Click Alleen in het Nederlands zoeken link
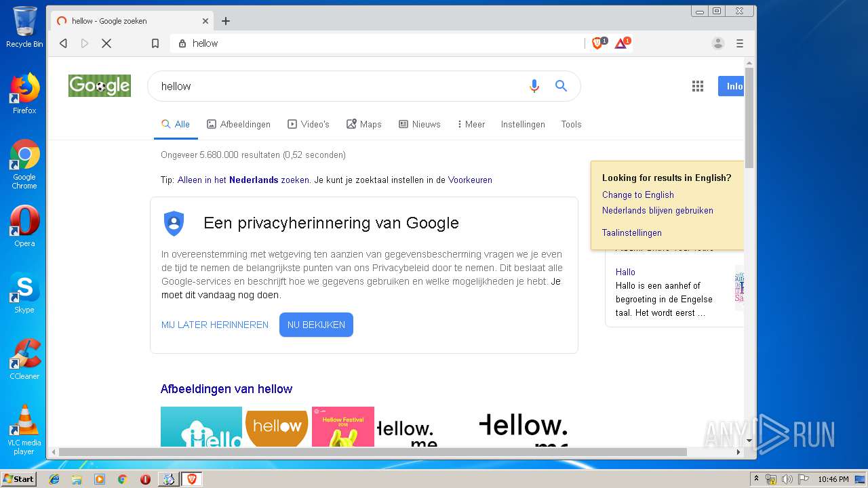Screen dimensions: 868x488 pyautogui.click(x=243, y=180)
